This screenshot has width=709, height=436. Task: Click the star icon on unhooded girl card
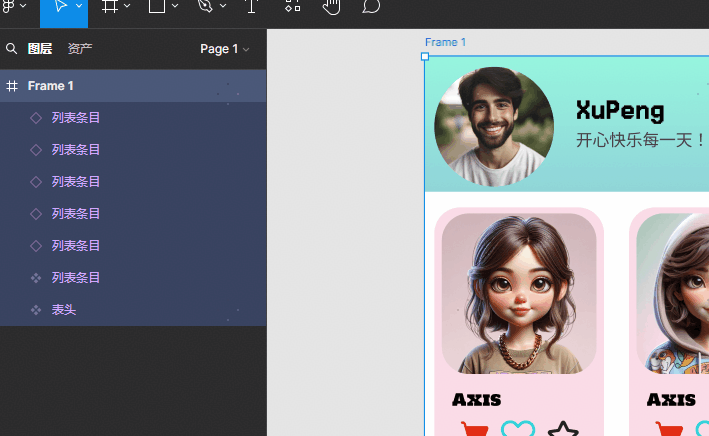tap(563, 429)
